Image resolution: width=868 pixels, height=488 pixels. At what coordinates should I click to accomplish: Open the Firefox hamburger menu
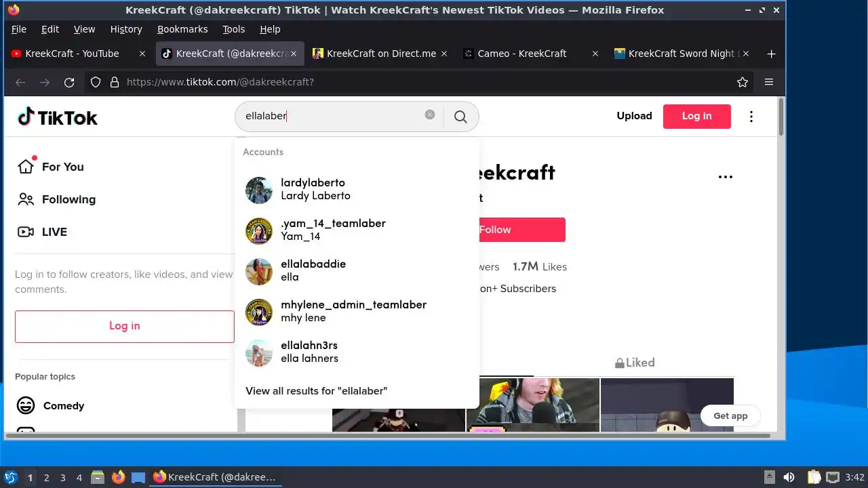769,82
